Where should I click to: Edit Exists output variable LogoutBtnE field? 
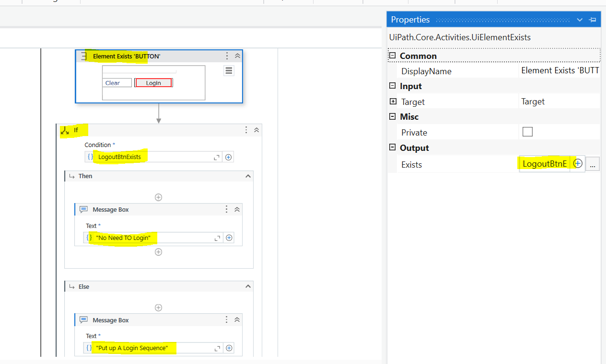(545, 164)
